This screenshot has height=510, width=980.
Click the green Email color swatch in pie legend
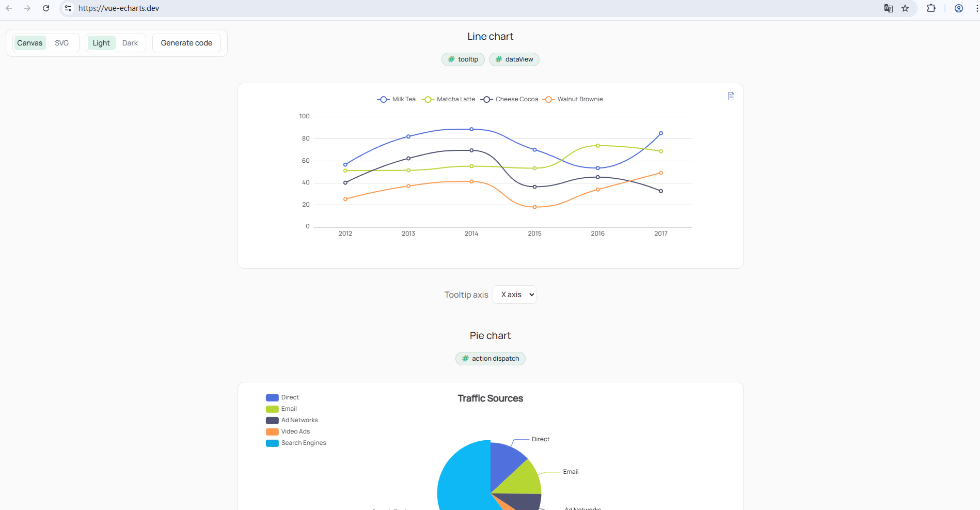tap(272, 409)
